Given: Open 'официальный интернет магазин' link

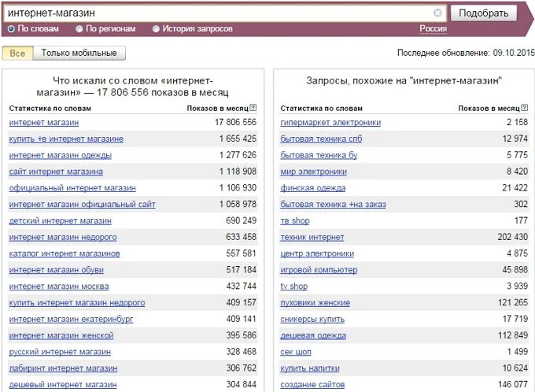Looking at the screenshot, I should click(72, 188).
